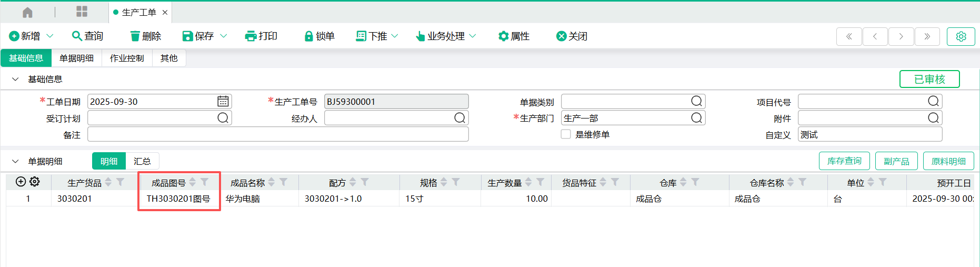Screen dimensions: 980x267
Task: Filter the 成品名称 column
Action: [284, 182]
